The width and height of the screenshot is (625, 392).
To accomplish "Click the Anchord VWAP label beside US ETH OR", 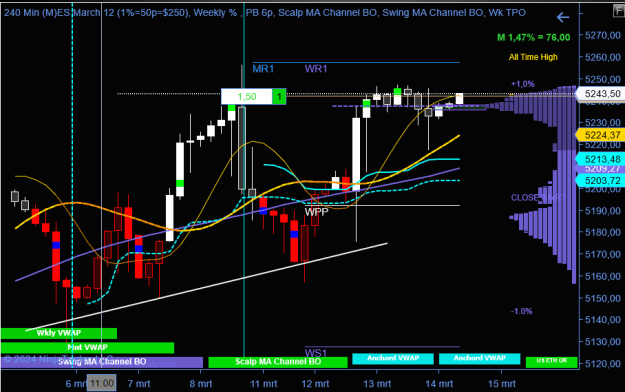I will [x=480, y=359].
